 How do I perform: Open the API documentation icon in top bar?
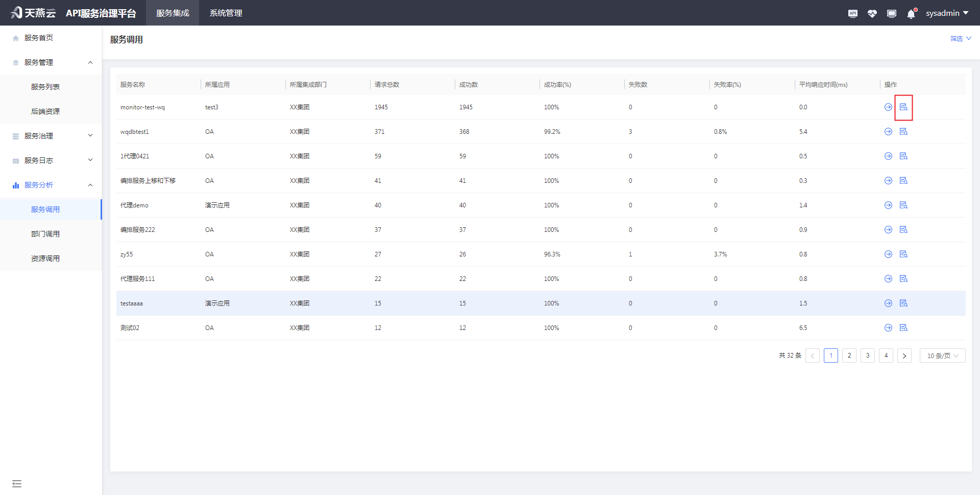tap(852, 13)
